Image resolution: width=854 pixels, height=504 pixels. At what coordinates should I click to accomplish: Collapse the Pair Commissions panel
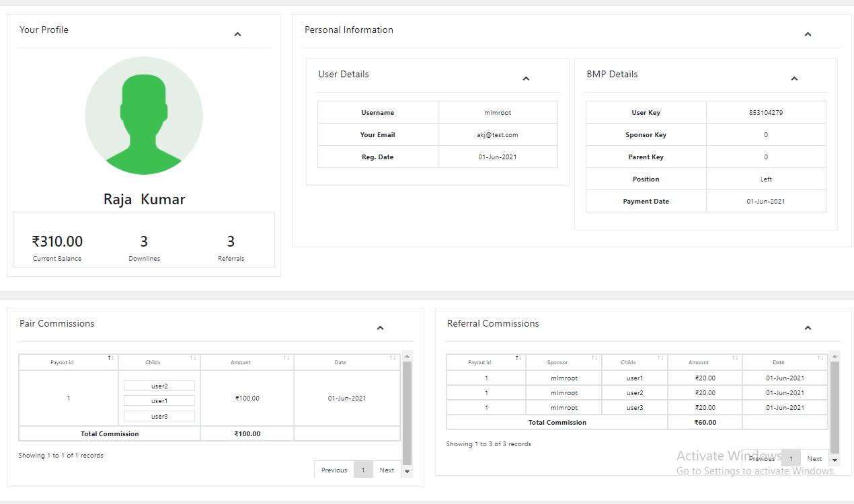pyautogui.click(x=380, y=328)
